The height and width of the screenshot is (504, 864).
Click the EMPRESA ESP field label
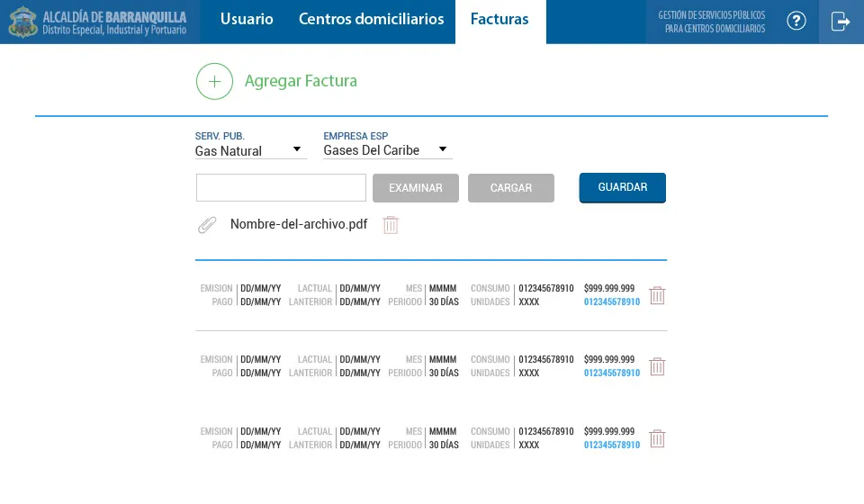(x=355, y=136)
